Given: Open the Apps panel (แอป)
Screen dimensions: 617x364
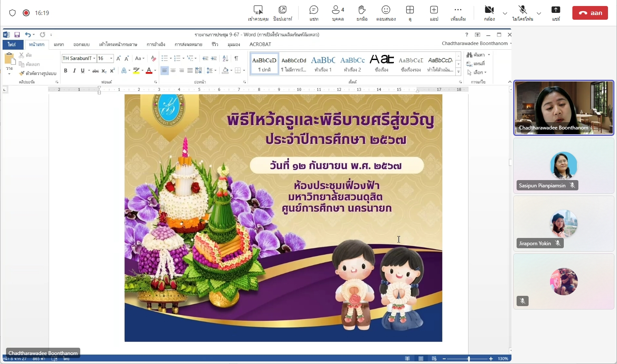Looking at the screenshot, I should (x=434, y=13).
